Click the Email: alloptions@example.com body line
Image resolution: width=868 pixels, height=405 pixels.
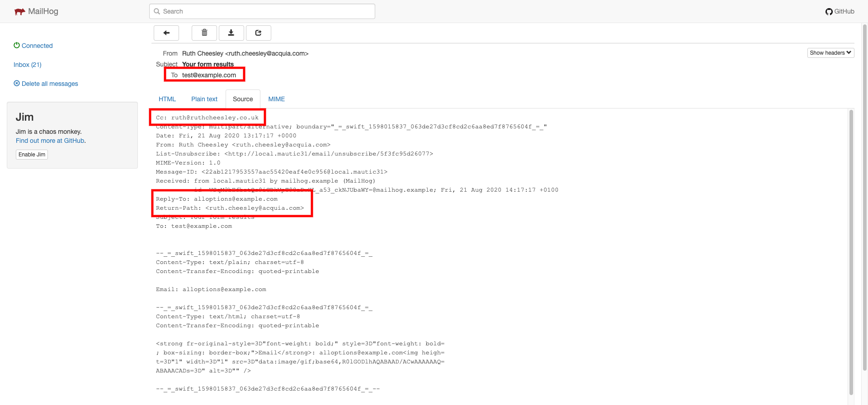211,289
